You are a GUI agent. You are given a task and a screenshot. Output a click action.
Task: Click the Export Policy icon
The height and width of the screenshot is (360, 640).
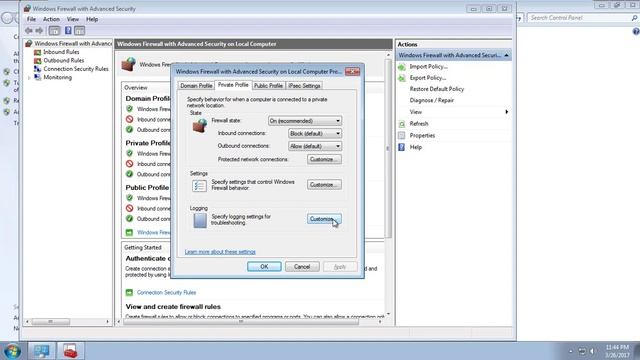click(x=402, y=78)
